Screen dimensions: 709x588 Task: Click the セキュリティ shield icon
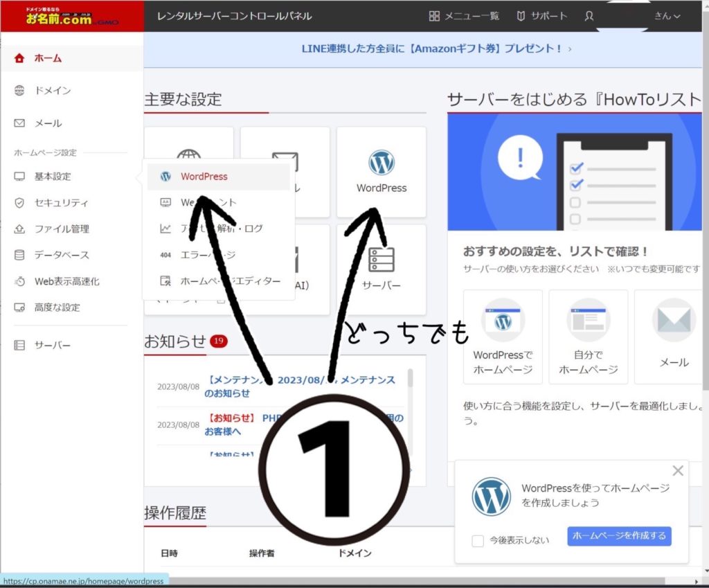[x=19, y=203]
